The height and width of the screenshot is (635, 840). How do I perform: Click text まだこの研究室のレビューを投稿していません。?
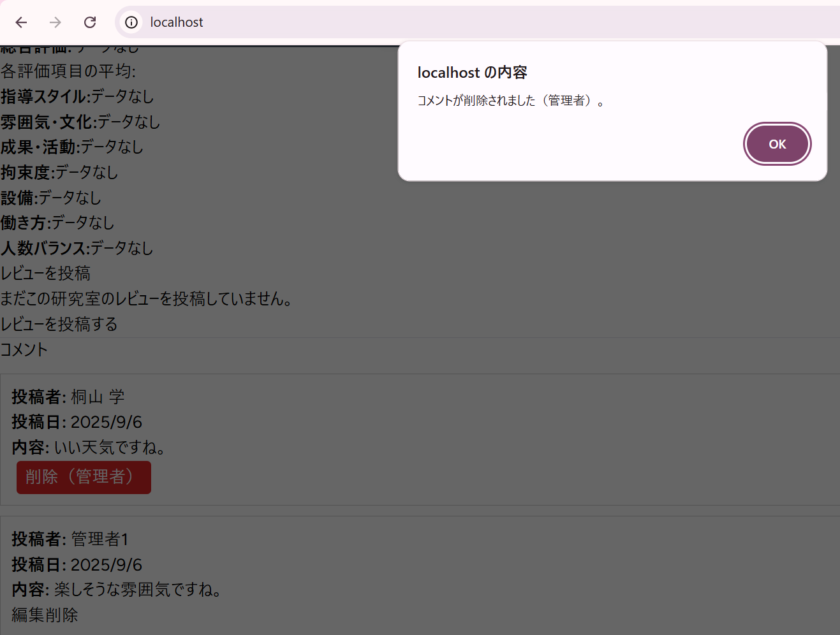click(146, 298)
